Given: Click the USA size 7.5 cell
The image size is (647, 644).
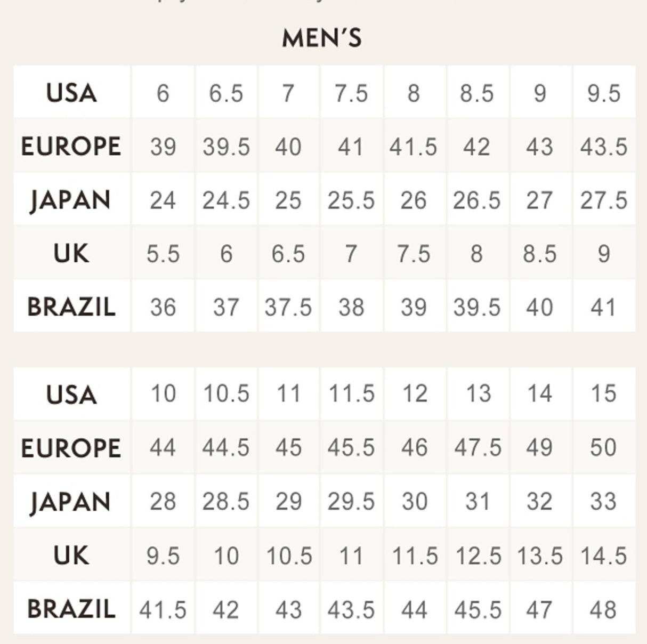Looking at the screenshot, I should (351, 93).
